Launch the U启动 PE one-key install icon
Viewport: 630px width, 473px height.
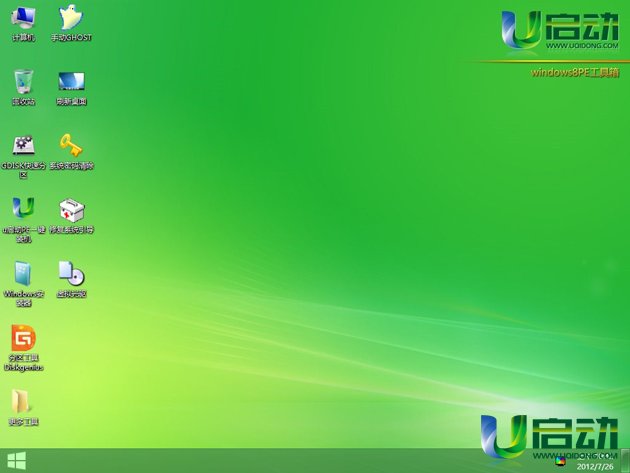[x=23, y=208]
